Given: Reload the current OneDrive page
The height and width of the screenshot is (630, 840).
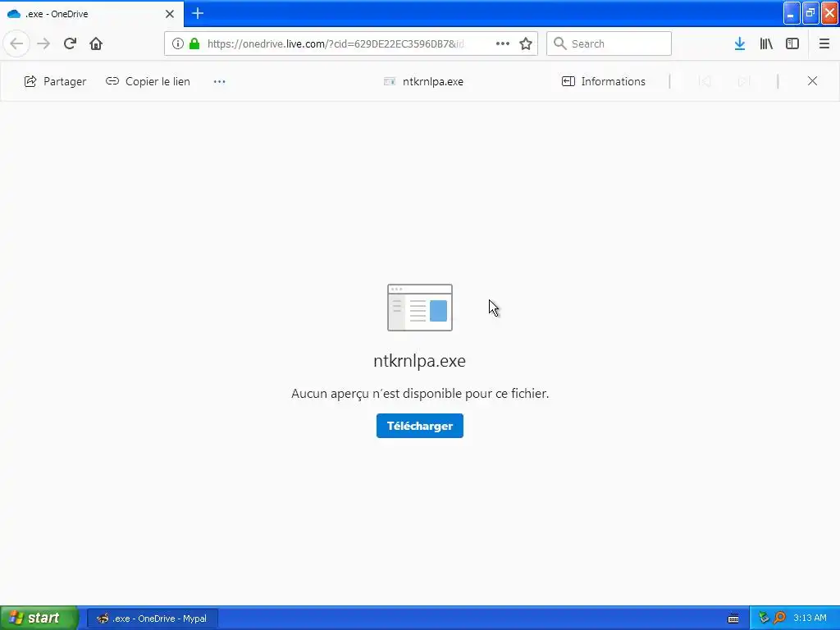Looking at the screenshot, I should coord(70,43).
